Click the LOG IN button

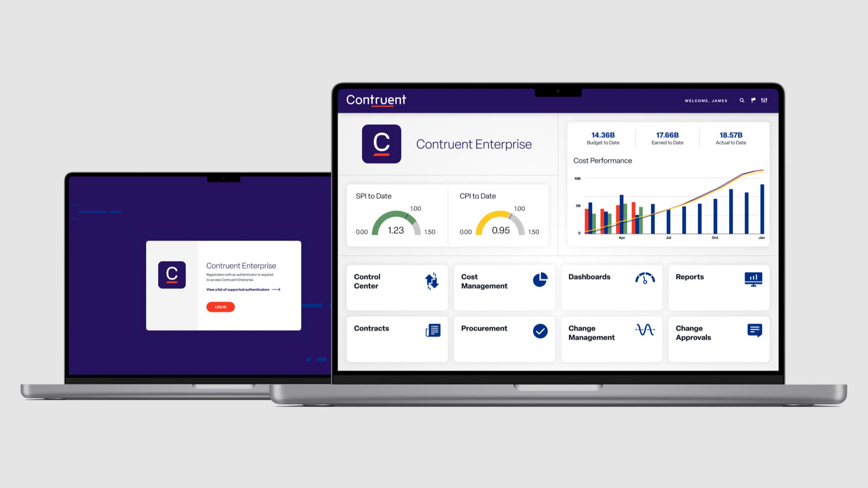point(219,306)
